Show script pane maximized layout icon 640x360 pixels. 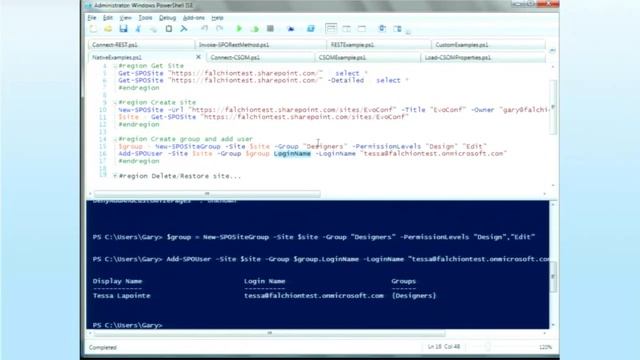[x=362, y=29]
